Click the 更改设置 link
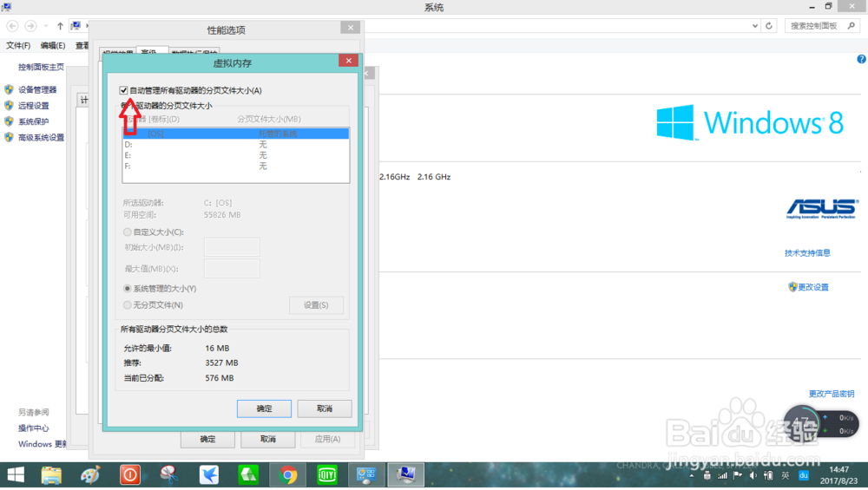The height and width of the screenshot is (490, 868). tap(813, 287)
